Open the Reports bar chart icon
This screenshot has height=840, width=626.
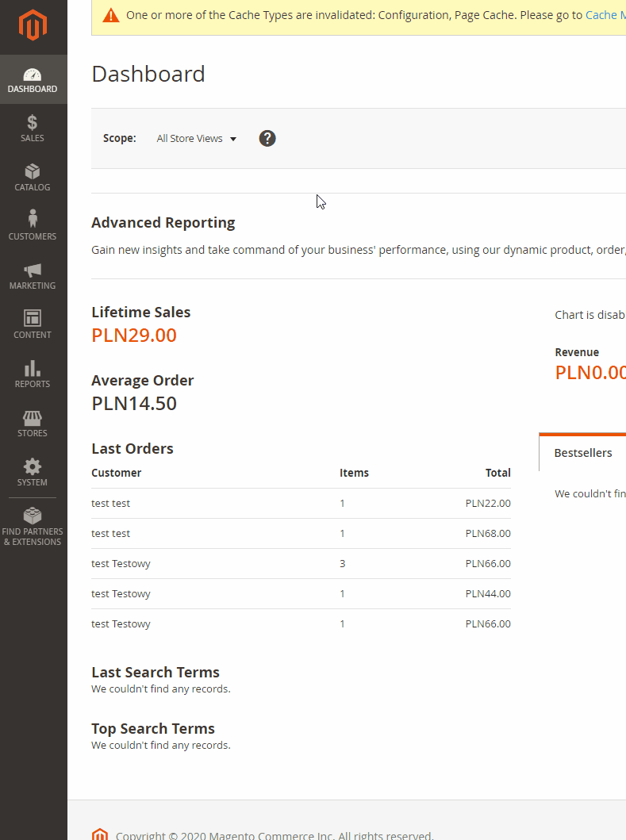[x=33, y=368]
